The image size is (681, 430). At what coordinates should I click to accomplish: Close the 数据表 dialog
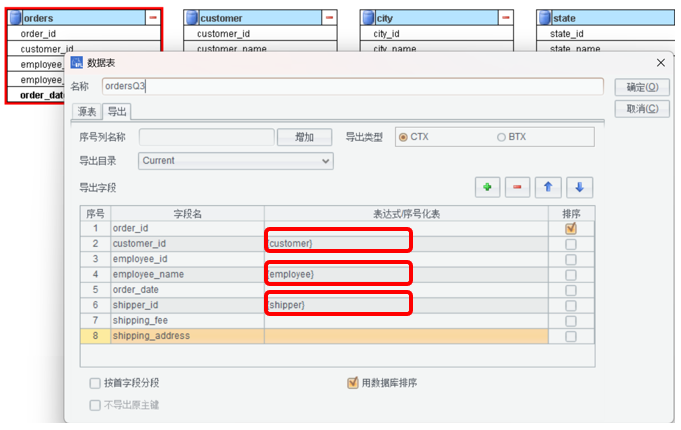[661, 63]
